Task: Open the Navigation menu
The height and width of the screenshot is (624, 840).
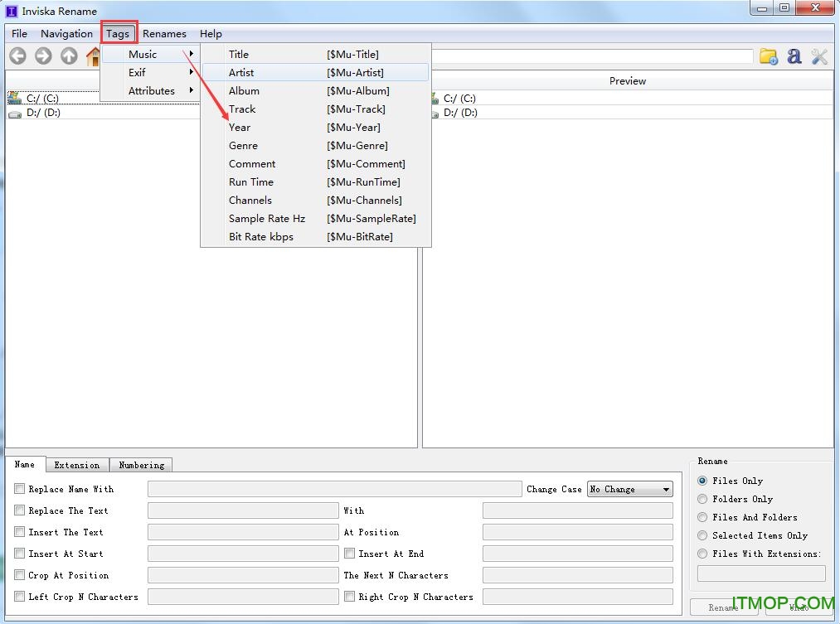Action: point(66,33)
